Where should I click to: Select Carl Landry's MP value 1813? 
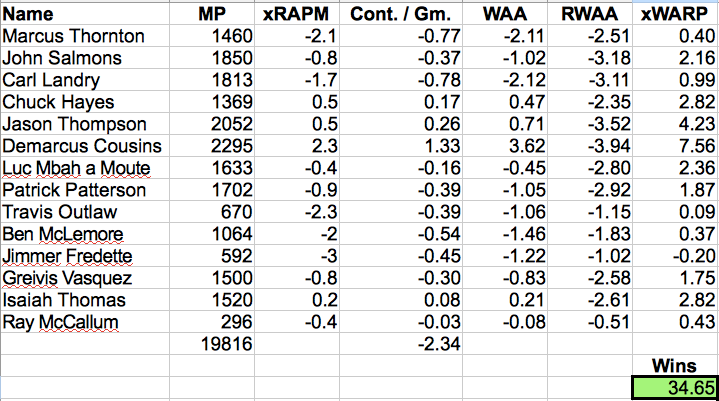click(212, 80)
